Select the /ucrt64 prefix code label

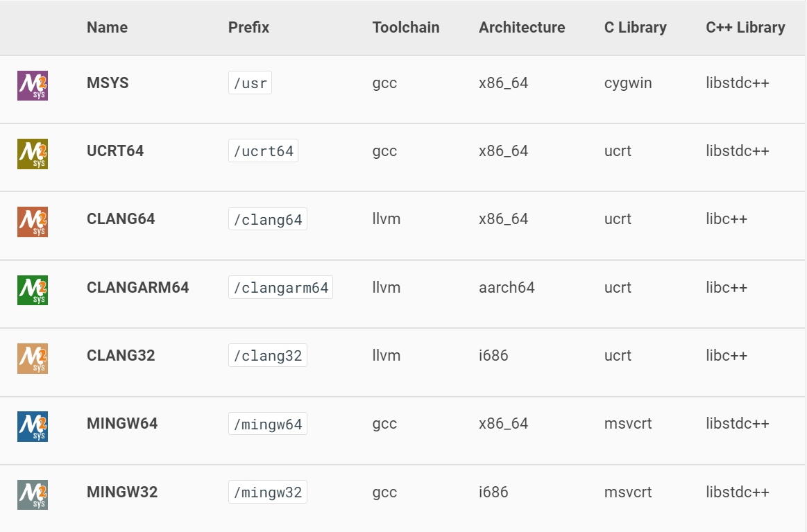pyautogui.click(x=263, y=151)
